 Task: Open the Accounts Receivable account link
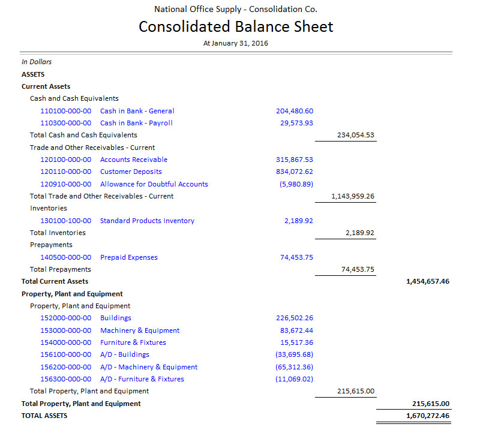(134, 160)
